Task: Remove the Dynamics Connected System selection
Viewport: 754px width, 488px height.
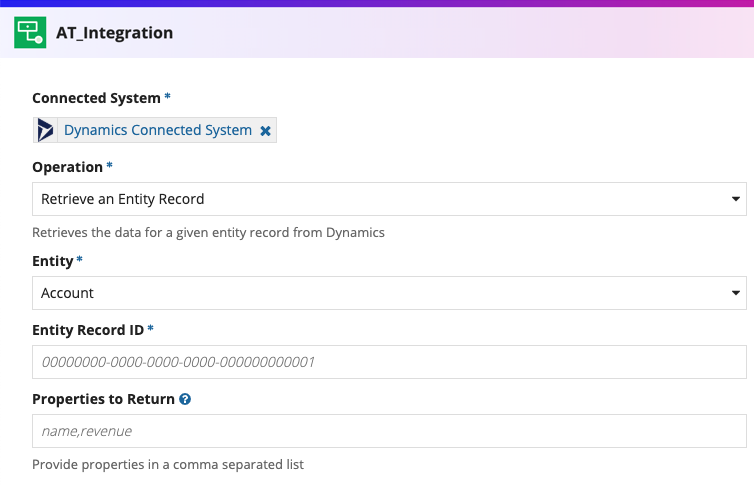Action: click(x=265, y=131)
